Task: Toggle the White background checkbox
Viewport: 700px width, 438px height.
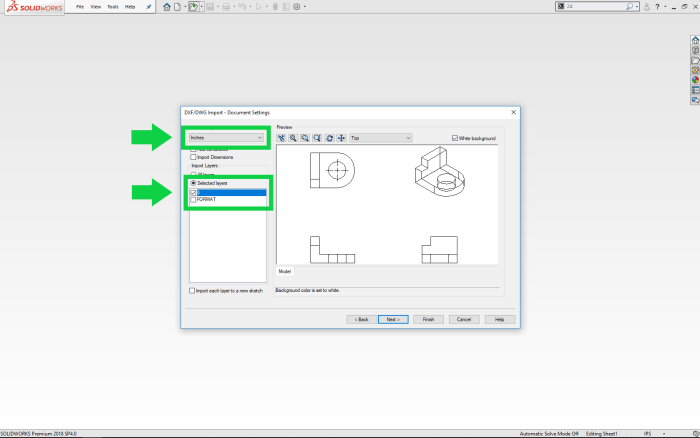Action: (455, 138)
